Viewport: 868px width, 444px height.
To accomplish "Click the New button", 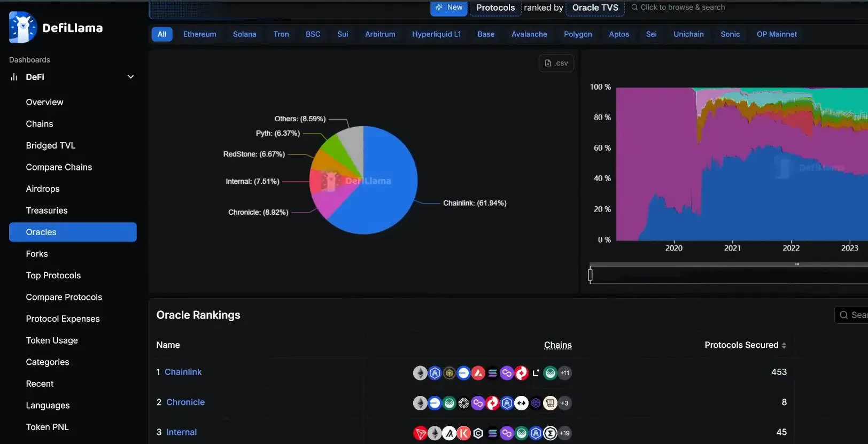I will tap(449, 7).
